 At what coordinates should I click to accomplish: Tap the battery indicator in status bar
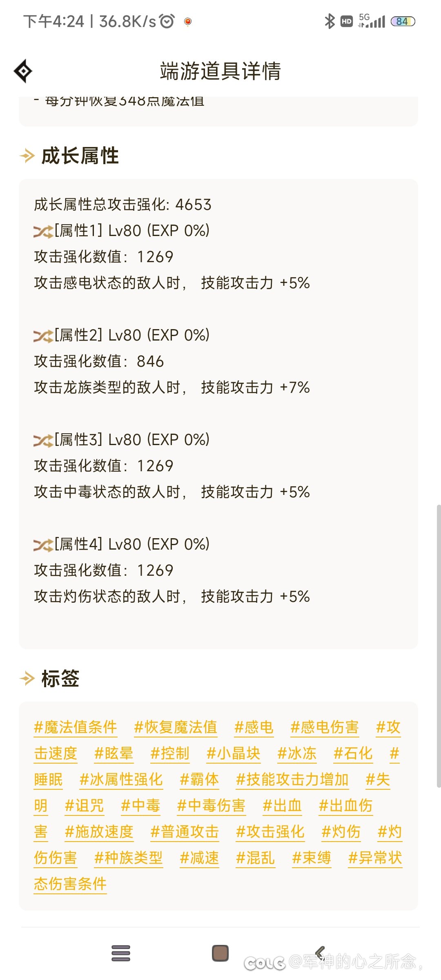[x=403, y=21]
